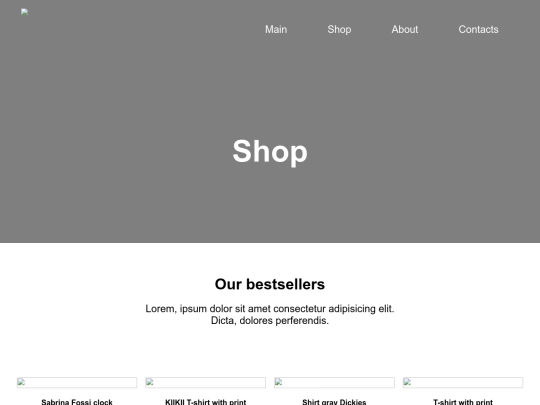
Task: Open the KIIKII T-shirt product image
Action: (206, 382)
